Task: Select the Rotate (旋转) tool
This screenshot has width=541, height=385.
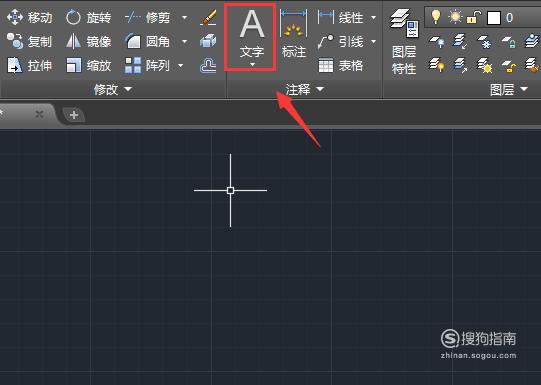Action: pos(89,17)
